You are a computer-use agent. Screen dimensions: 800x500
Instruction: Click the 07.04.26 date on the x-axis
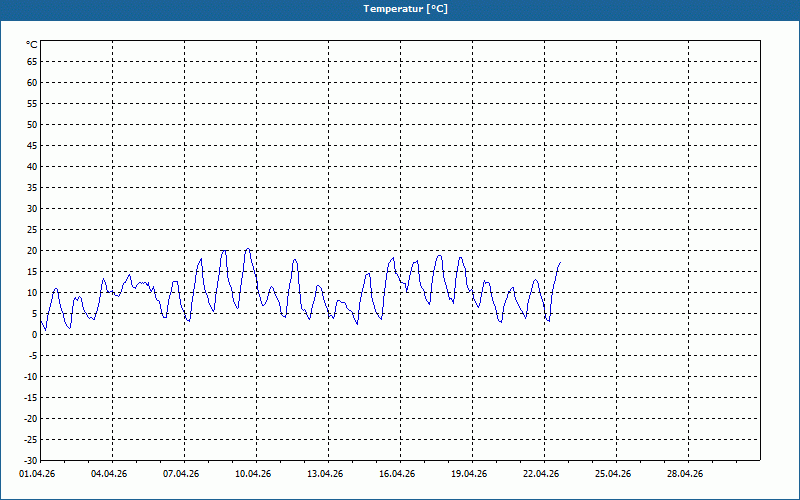click(181, 474)
